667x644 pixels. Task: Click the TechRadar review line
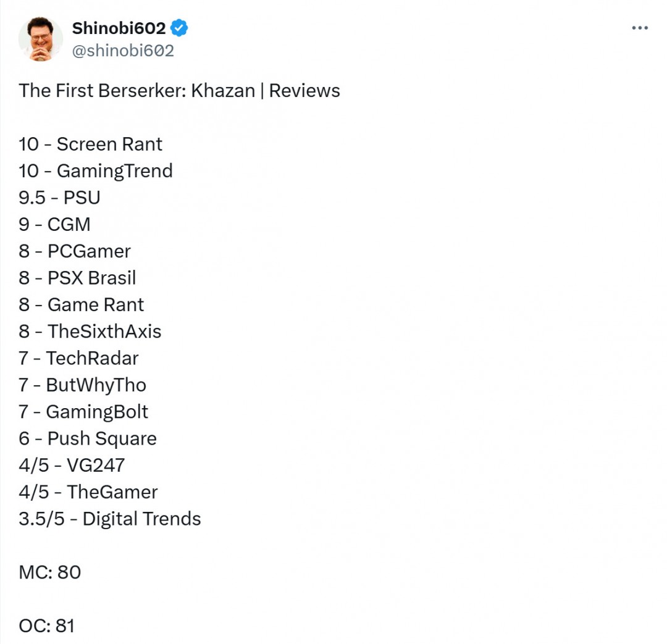[x=78, y=358]
